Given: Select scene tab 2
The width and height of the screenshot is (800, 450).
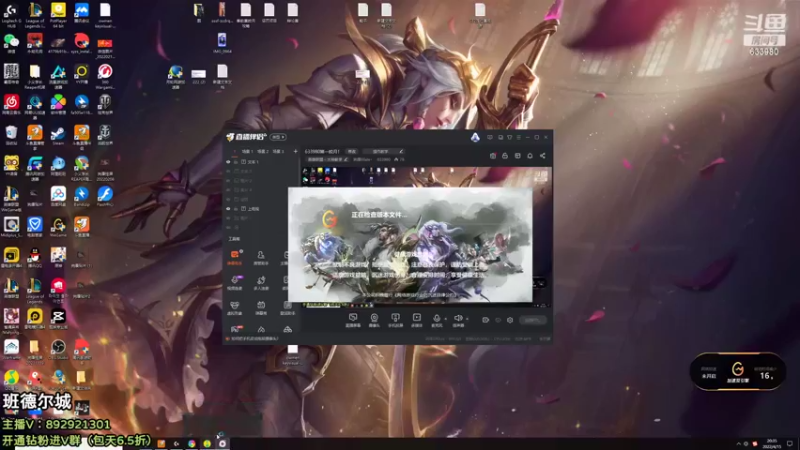Looking at the screenshot, I should point(263,152).
